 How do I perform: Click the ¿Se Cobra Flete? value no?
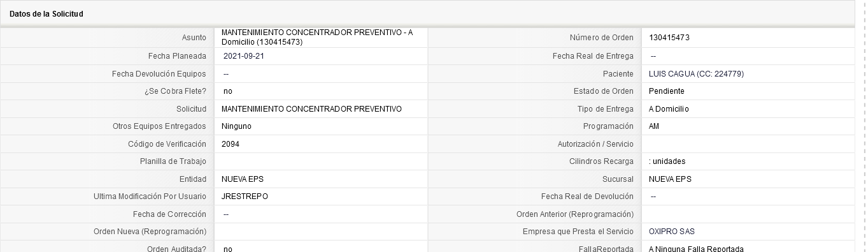(228, 91)
